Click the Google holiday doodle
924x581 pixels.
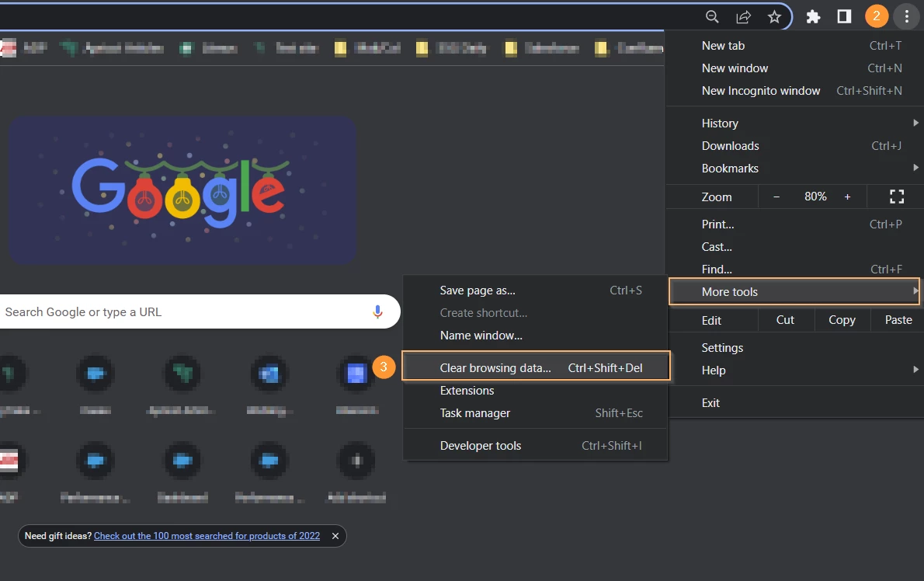coord(182,190)
